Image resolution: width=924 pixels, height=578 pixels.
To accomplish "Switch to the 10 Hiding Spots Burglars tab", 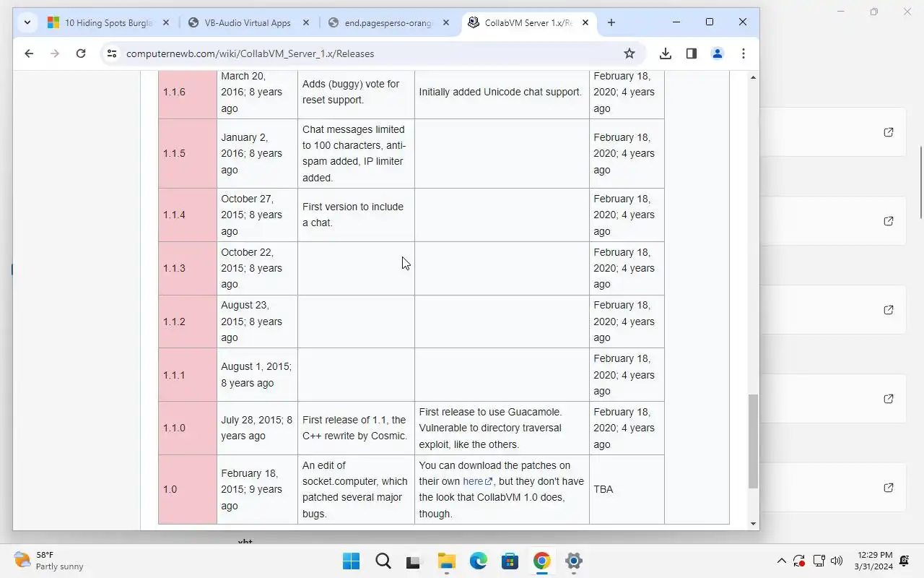I will (x=108, y=22).
